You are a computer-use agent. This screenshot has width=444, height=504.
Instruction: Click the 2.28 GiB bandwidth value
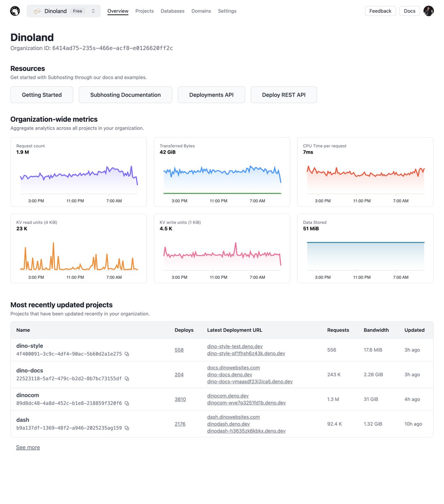point(373,375)
